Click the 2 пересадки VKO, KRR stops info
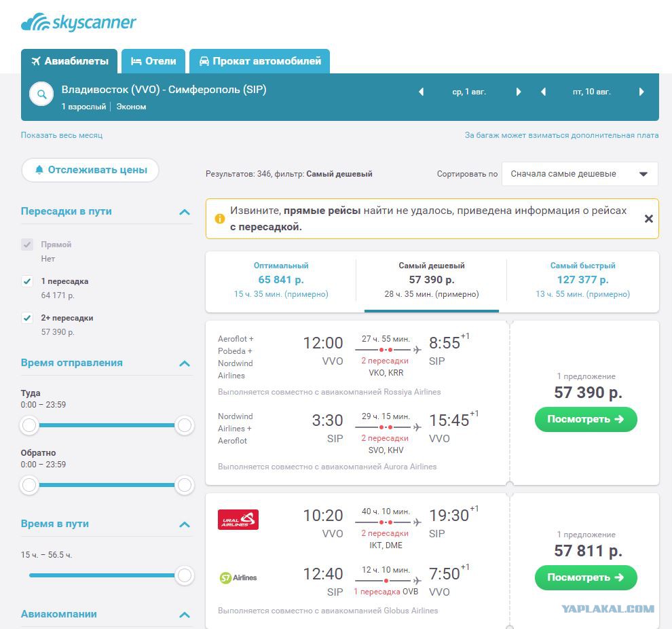672x629 pixels. pos(386,367)
